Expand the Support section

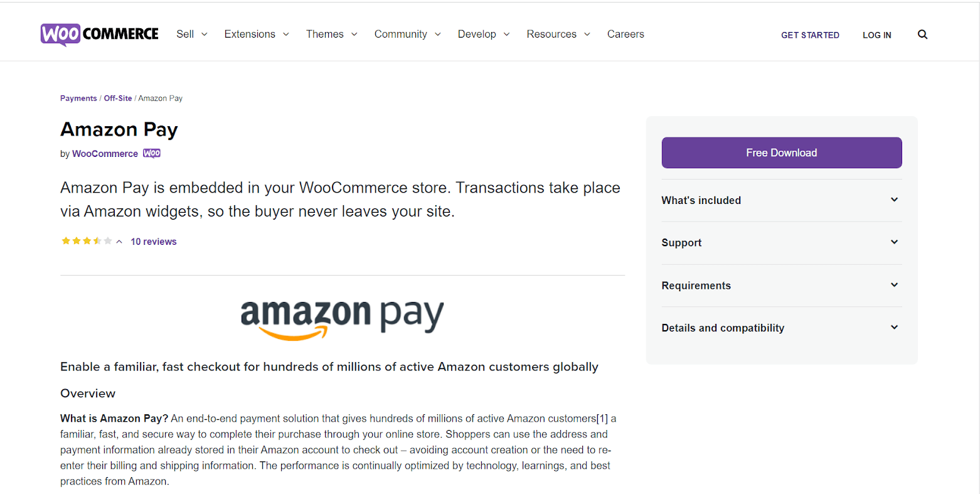[x=781, y=243]
